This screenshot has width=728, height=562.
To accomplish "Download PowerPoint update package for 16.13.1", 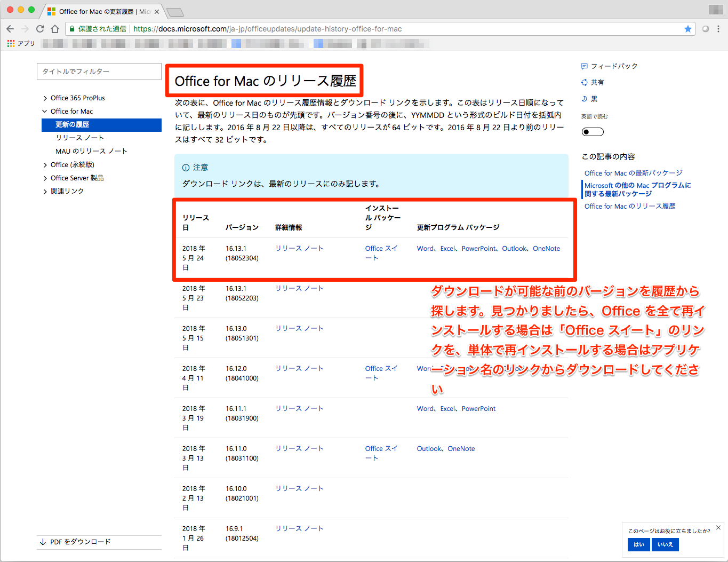I will pyautogui.click(x=479, y=249).
